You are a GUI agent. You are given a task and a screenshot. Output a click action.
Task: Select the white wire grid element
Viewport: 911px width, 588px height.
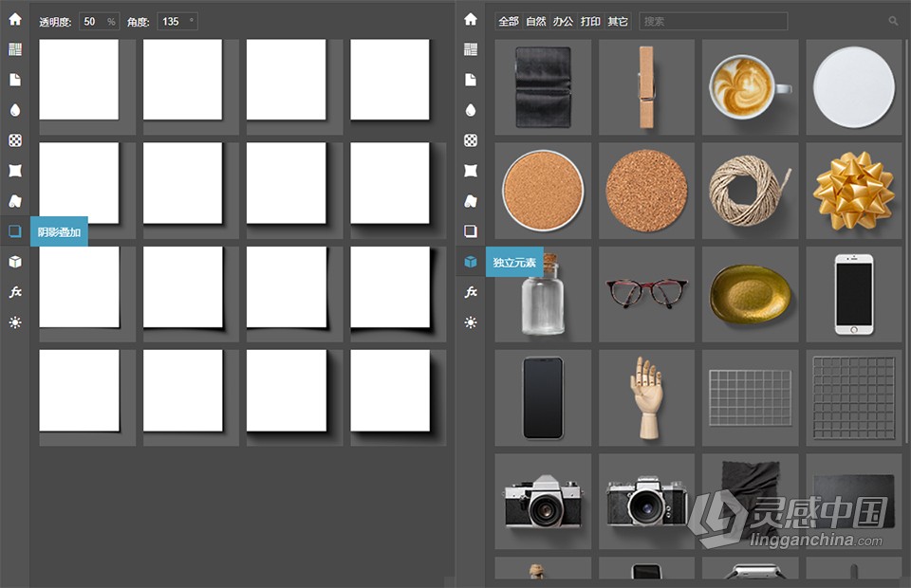pyautogui.click(x=750, y=397)
